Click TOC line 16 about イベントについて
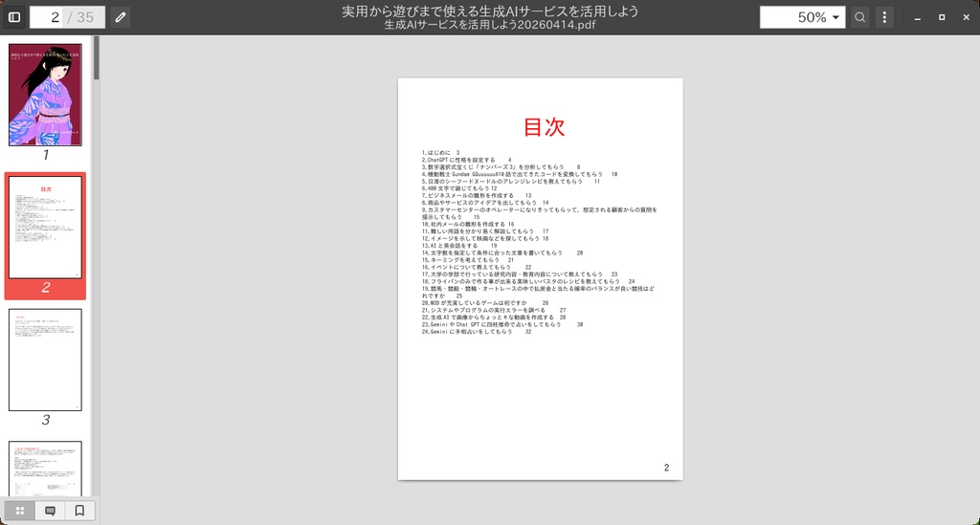The height and width of the screenshot is (525, 980). [x=477, y=267]
